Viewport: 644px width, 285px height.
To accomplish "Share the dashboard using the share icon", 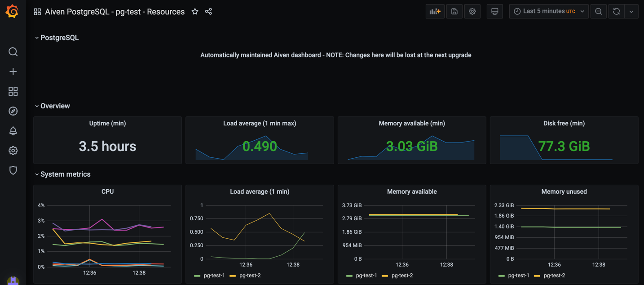I will (x=208, y=11).
